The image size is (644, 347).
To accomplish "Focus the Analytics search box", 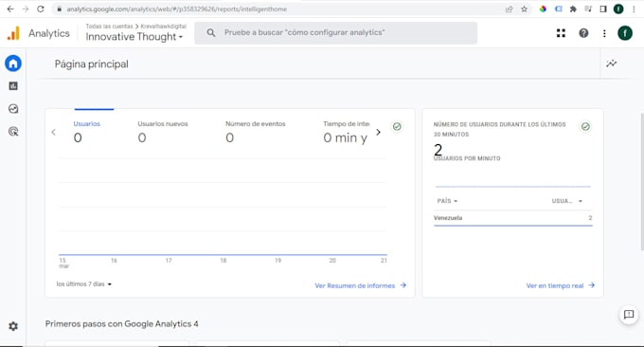I will [x=336, y=33].
